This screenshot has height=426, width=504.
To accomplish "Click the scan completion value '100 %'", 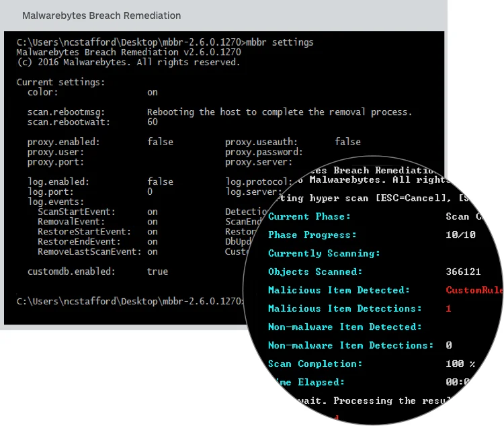I will click(460, 364).
